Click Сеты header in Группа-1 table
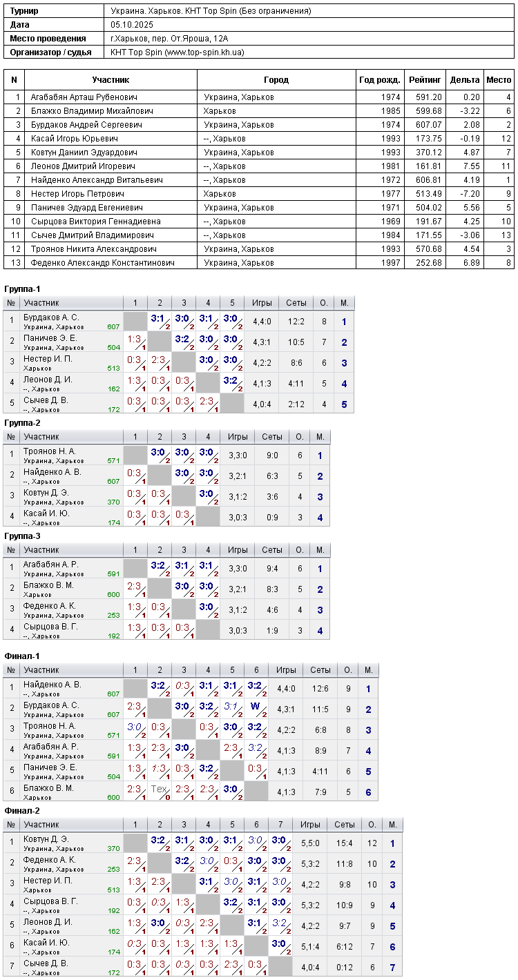The image size is (518, 980). click(x=296, y=303)
